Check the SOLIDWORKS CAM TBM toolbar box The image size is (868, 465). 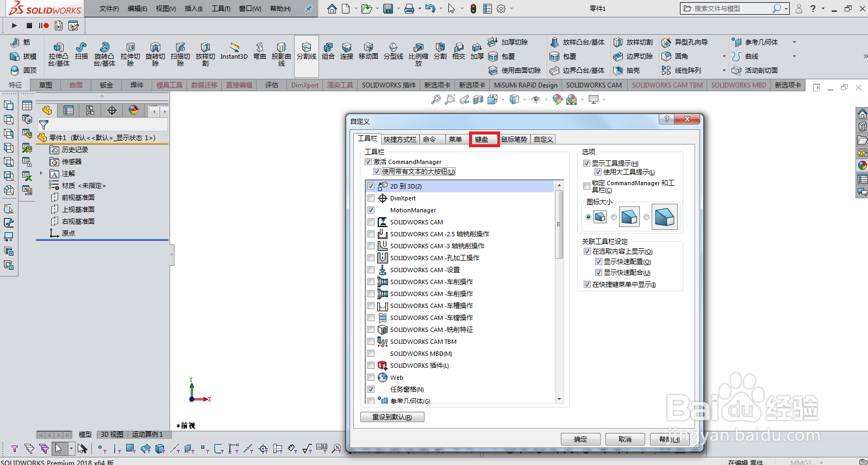point(371,342)
